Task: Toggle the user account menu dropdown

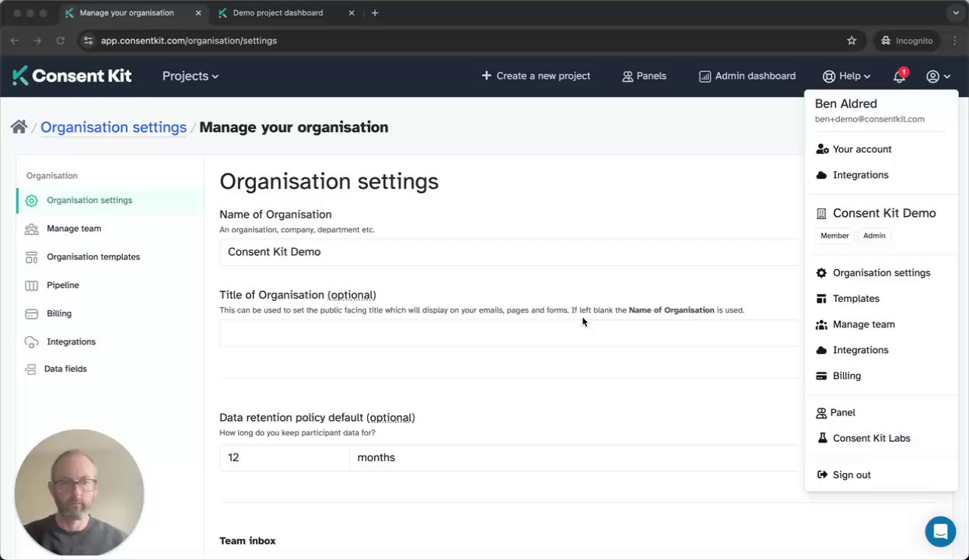Action: [938, 76]
